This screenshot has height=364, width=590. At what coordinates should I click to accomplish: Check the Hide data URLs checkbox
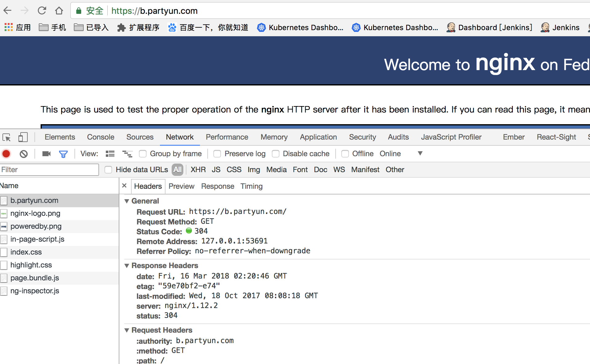click(x=108, y=170)
